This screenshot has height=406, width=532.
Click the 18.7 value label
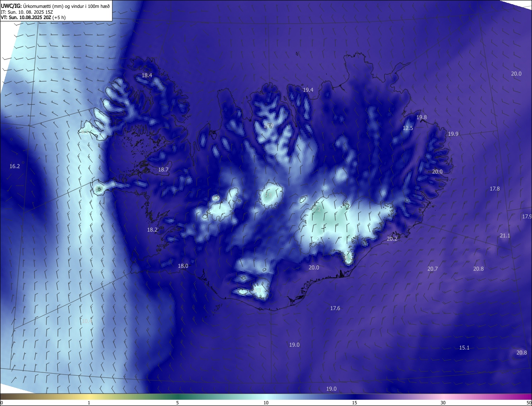[163, 170]
